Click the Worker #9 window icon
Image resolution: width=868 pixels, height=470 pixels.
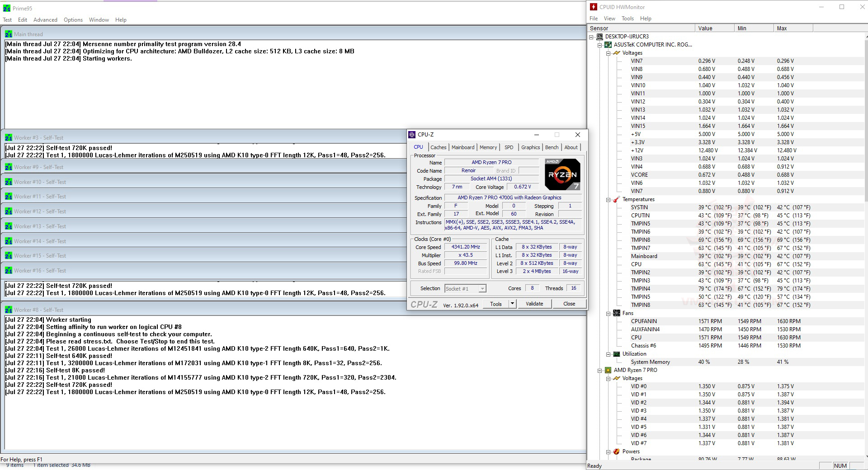[9, 167]
